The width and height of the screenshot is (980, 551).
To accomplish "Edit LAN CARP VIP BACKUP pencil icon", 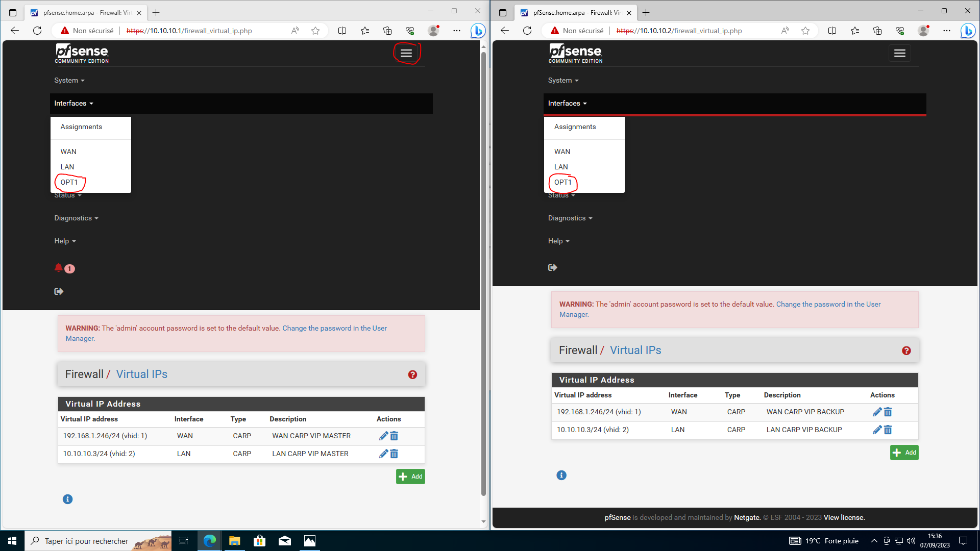I will 877,430.
